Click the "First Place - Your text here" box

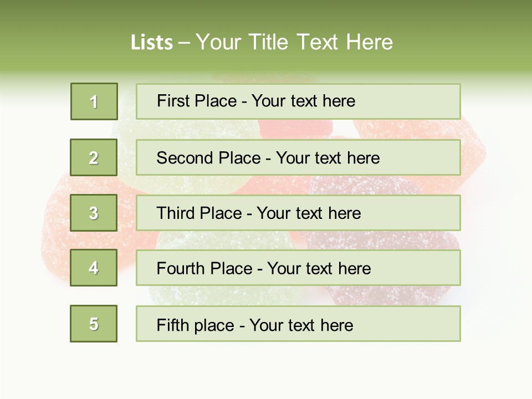[298, 101]
